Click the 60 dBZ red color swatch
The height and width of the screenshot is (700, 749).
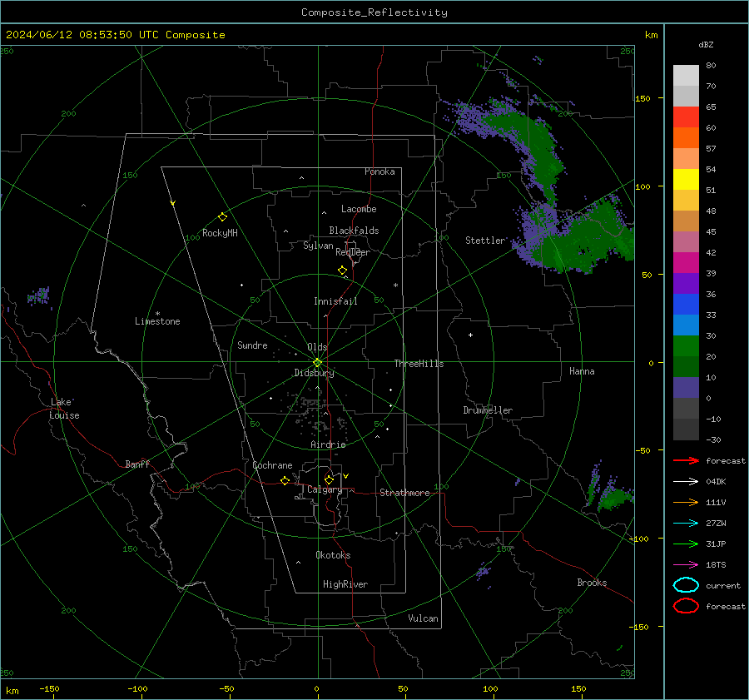tap(686, 117)
